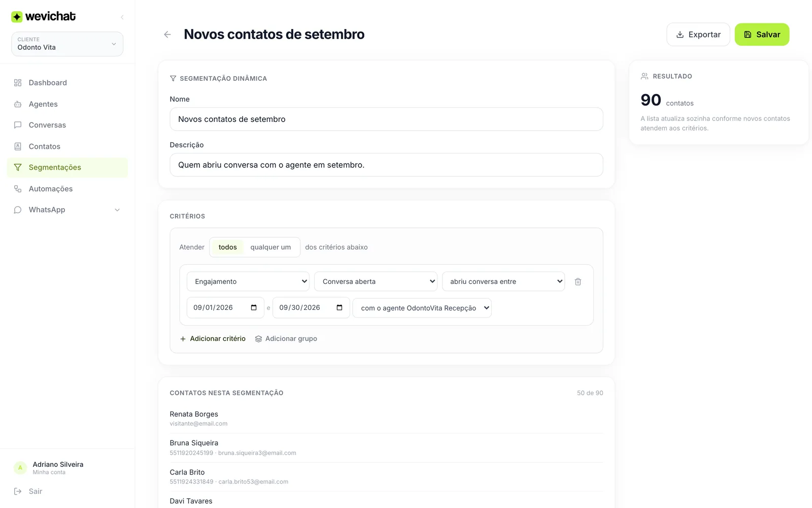
Task: Click 'Adicionar grupo'
Action: pyautogui.click(x=286, y=339)
